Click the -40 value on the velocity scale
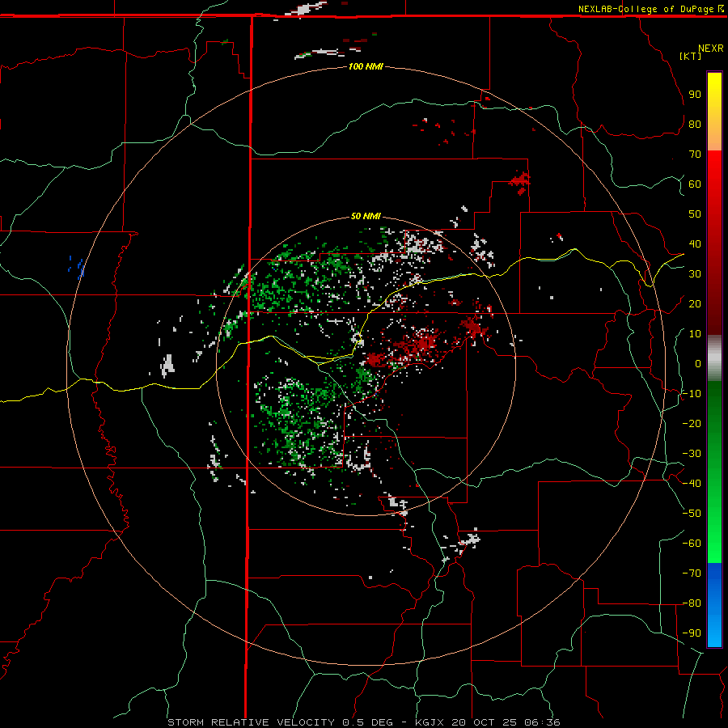 [692, 484]
